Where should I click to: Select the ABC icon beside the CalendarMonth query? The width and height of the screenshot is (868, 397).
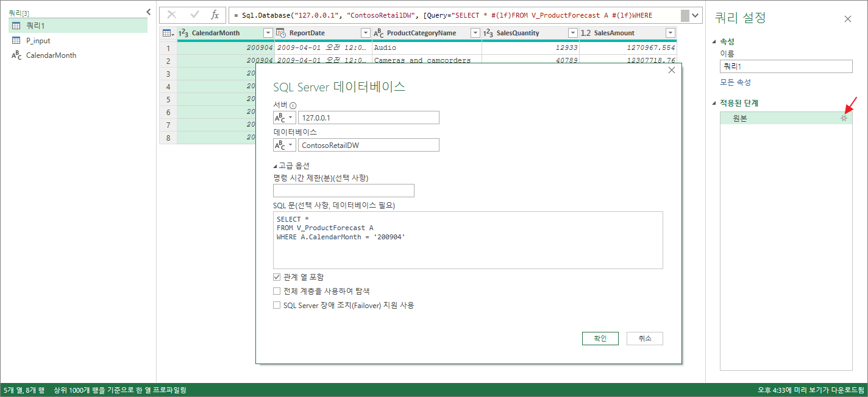click(x=16, y=55)
